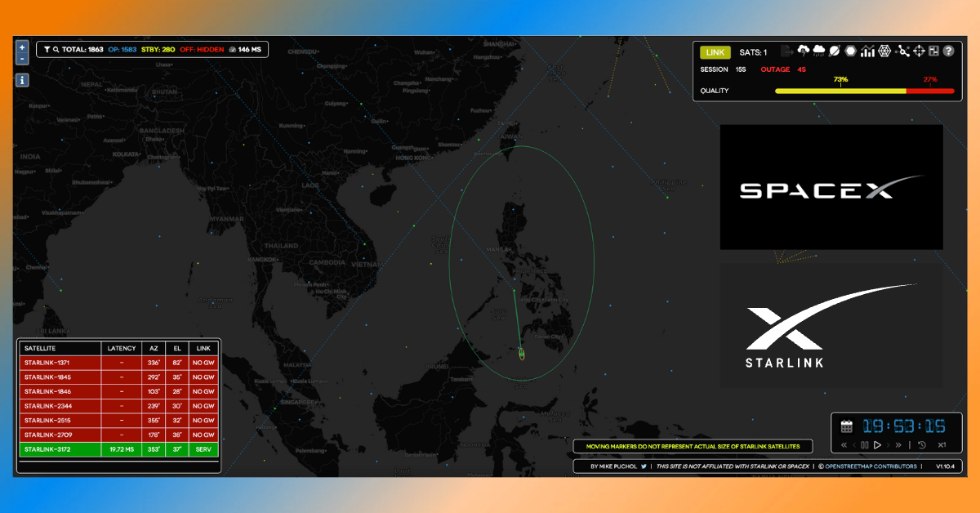Reset time with the history clock icon
Viewport: 980px width, 513px height.
pyautogui.click(x=921, y=445)
